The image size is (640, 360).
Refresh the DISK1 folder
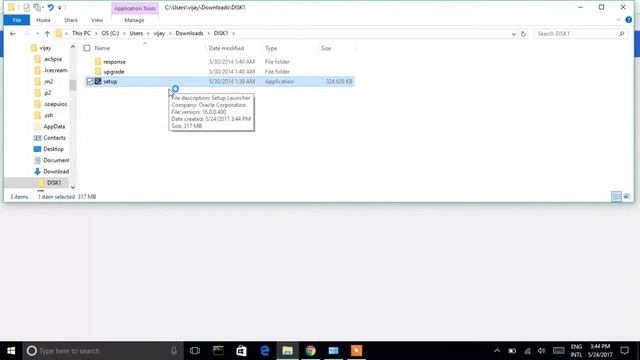tap(523, 34)
